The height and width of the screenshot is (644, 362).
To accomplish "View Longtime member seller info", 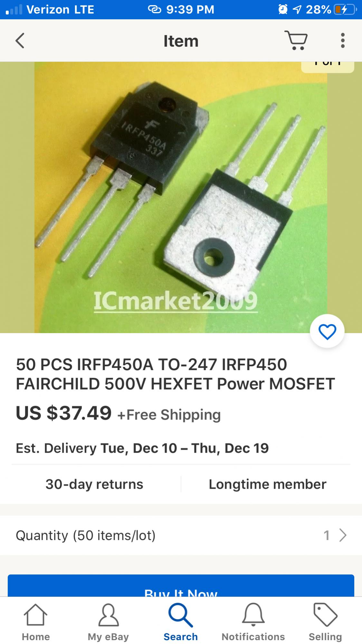I will [267, 484].
